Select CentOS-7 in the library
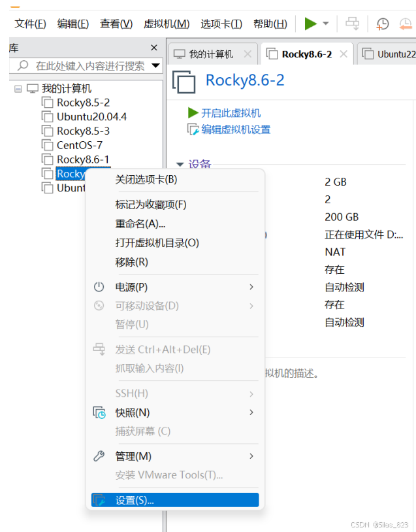 (79, 146)
